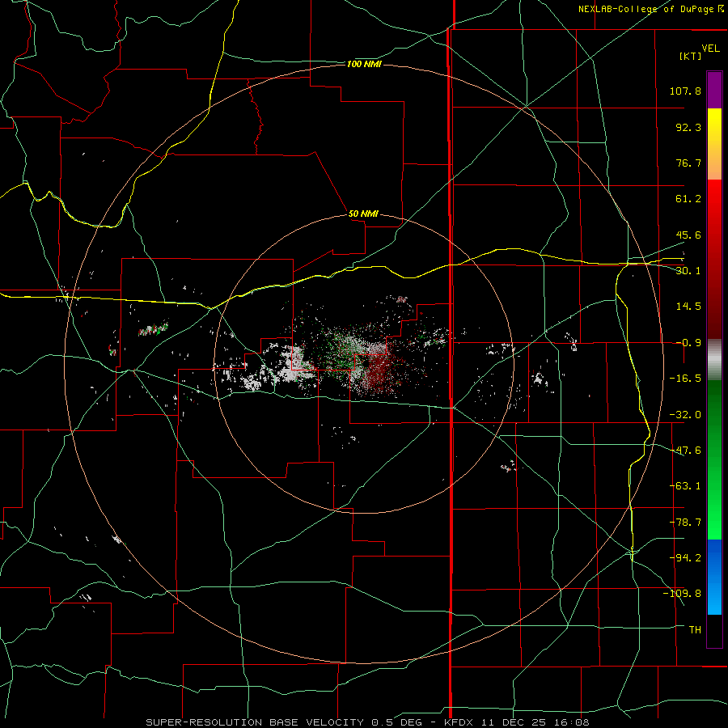Select the 61.2 value on velocity scale
This screenshot has height=728, width=728.
click(x=688, y=199)
